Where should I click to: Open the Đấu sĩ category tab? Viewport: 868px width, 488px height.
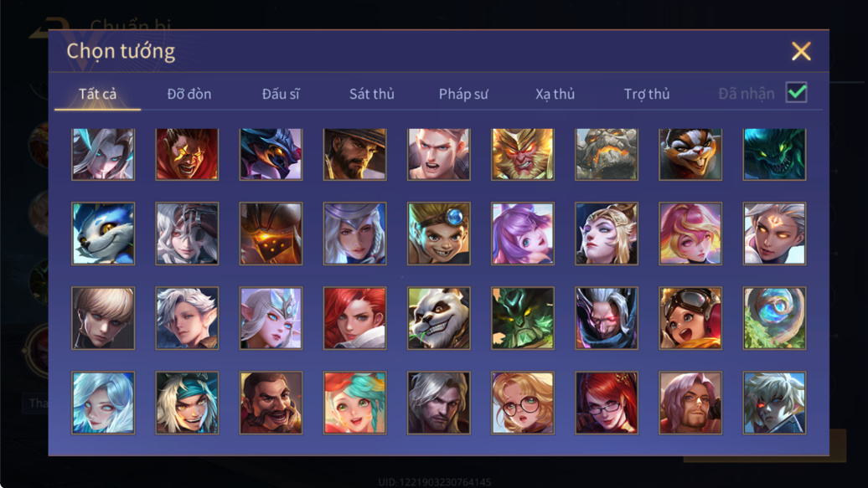pyautogui.click(x=281, y=94)
